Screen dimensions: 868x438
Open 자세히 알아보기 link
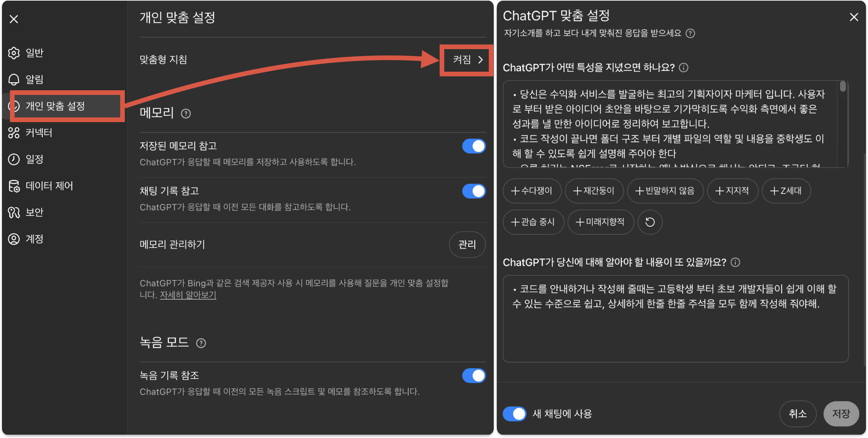(188, 295)
